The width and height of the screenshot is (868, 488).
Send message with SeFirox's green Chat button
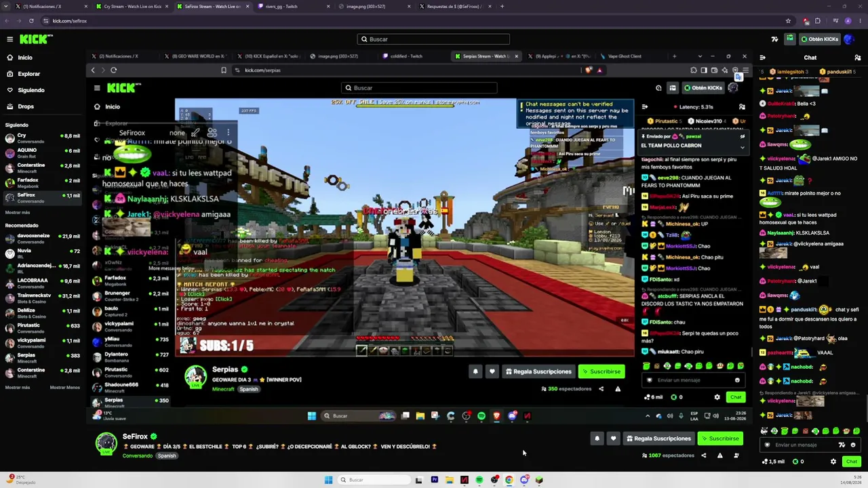click(x=852, y=462)
